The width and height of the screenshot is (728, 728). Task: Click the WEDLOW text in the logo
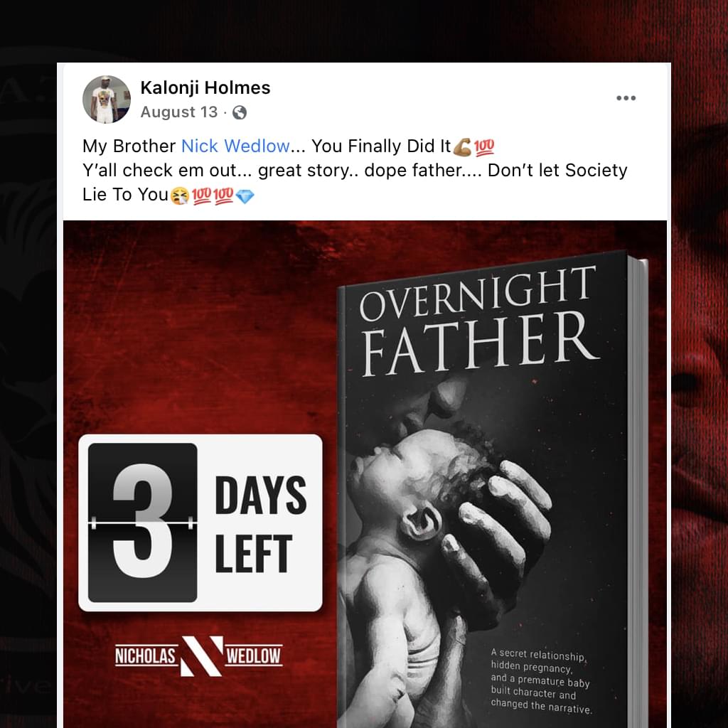click(254, 655)
